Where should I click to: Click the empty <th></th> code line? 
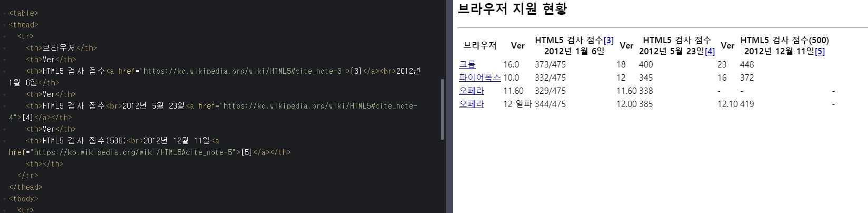point(45,164)
